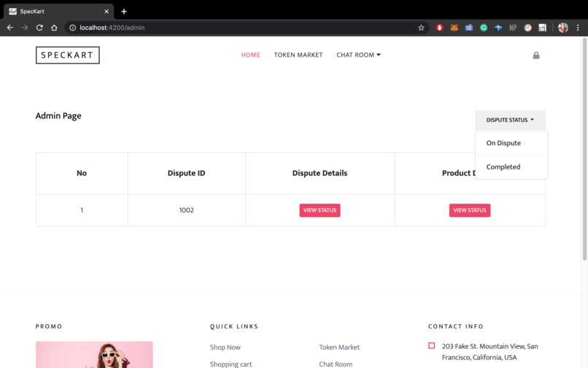Click the address icon beside 203 Fake St.
Image resolution: width=588 pixels, height=368 pixels.
432,345
